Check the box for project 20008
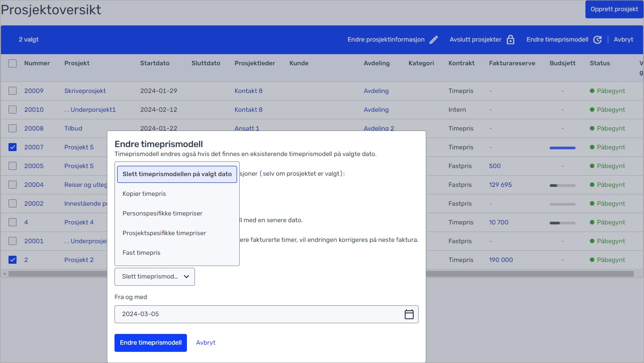The image size is (644, 363). [13, 128]
